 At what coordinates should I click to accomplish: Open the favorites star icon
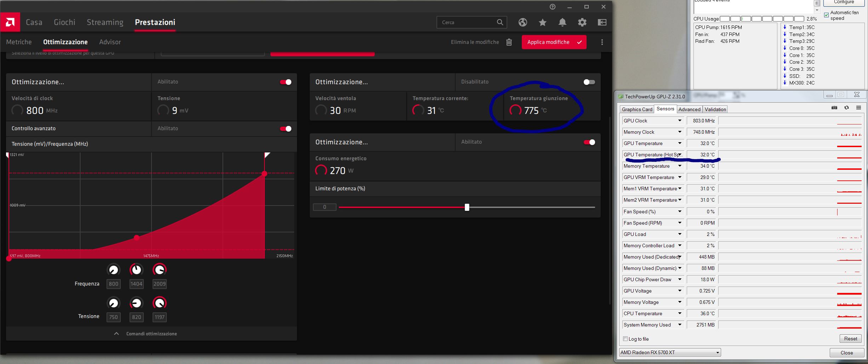click(543, 22)
